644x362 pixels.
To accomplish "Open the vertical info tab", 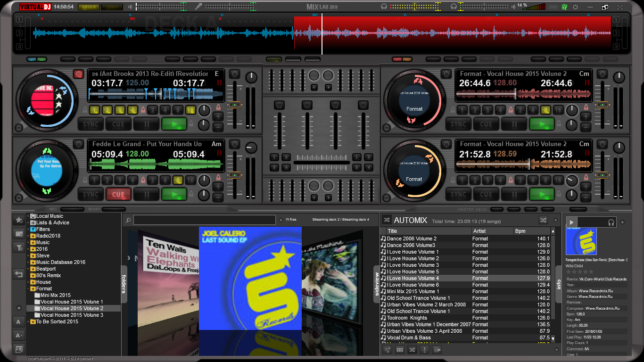I will (x=558, y=283).
